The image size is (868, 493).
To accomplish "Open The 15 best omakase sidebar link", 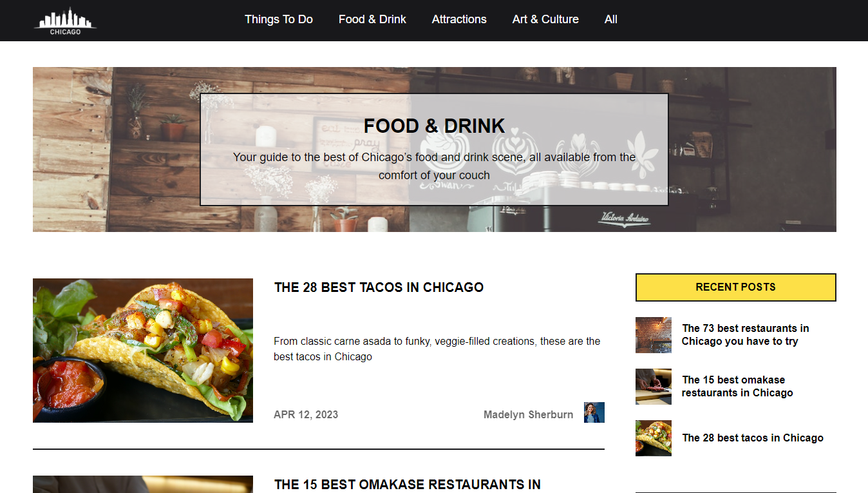I will [x=737, y=386].
